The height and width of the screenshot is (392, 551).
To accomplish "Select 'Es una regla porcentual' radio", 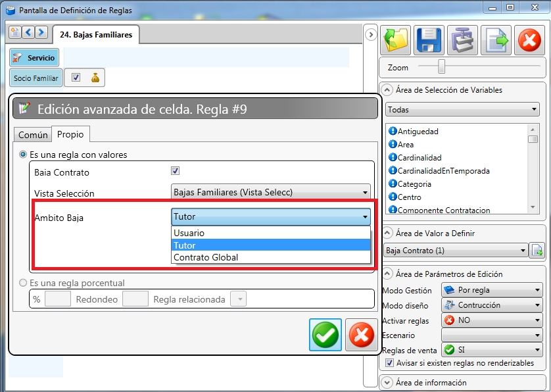I will coord(23,283).
